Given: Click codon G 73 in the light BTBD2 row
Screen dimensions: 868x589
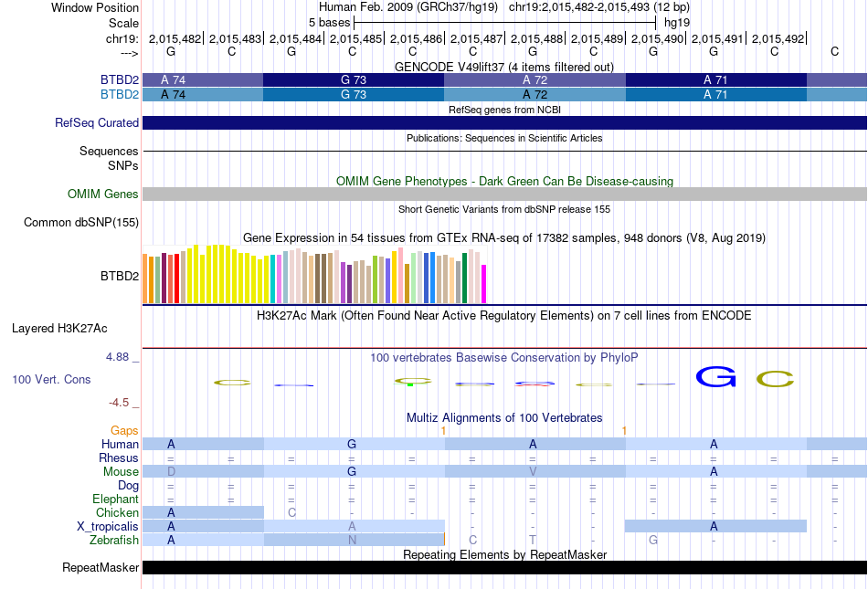Looking at the screenshot, I should point(354,95).
